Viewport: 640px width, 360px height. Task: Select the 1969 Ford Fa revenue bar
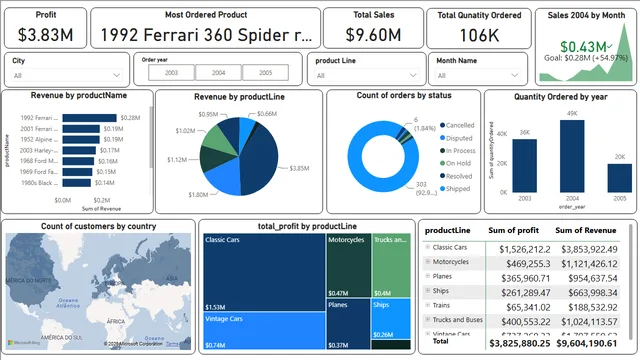[x=77, y=172]
